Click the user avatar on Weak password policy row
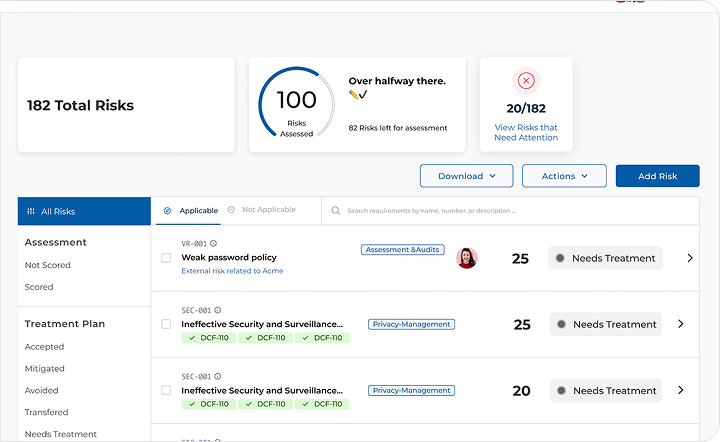Screen dimensions: 720x442 point(467,258)
